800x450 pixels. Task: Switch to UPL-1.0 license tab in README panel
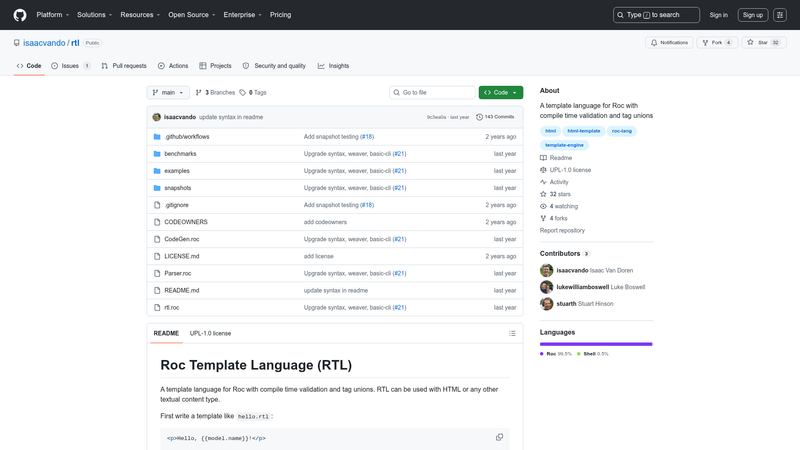(x=210, y=333)
